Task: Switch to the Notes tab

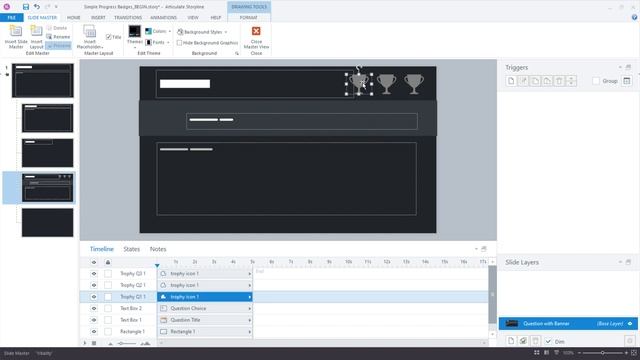Action: click(158, 249)
